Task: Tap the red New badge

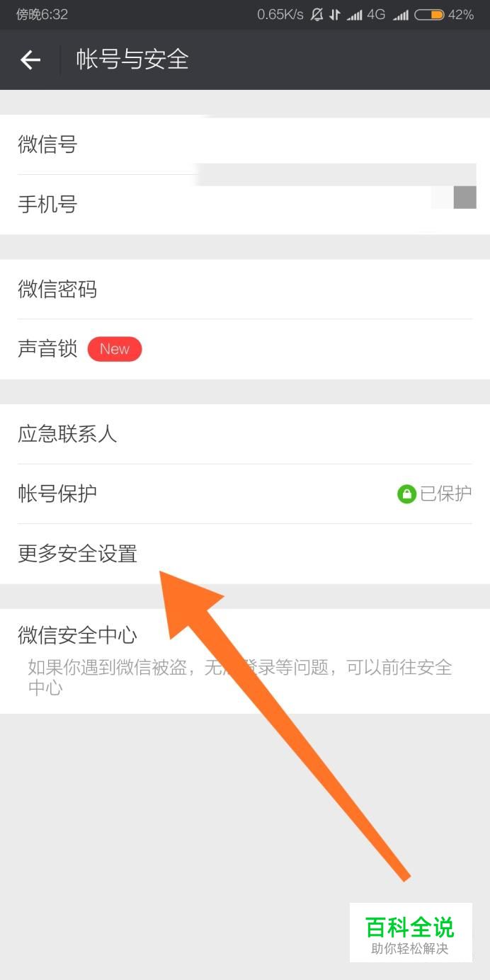Action: [x=115, y=349]
